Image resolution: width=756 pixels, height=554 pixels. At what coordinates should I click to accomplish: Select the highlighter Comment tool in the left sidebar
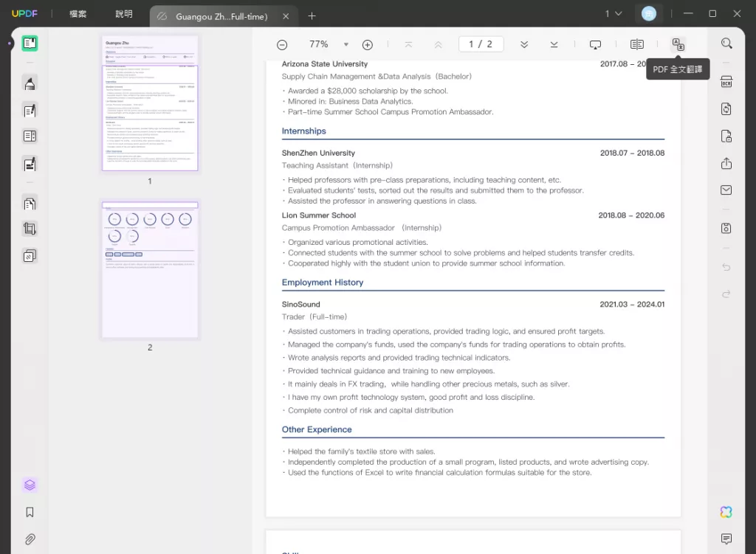[30, 84]
